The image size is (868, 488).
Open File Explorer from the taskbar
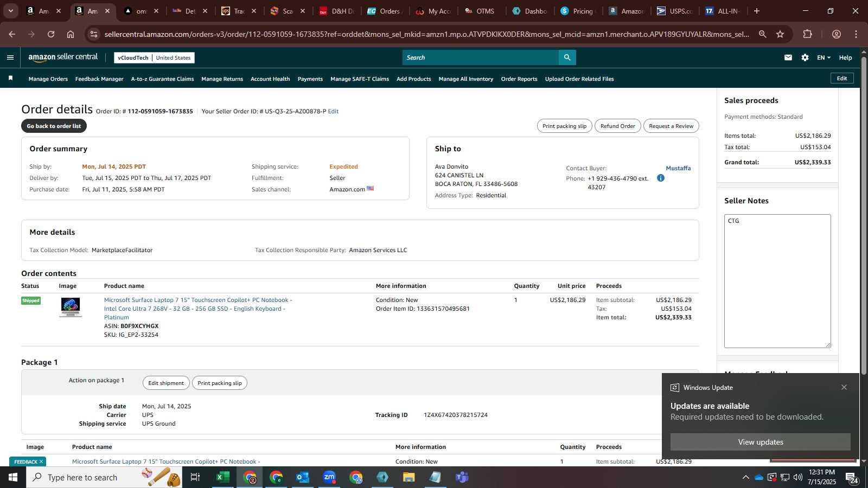tap(409, 477)
